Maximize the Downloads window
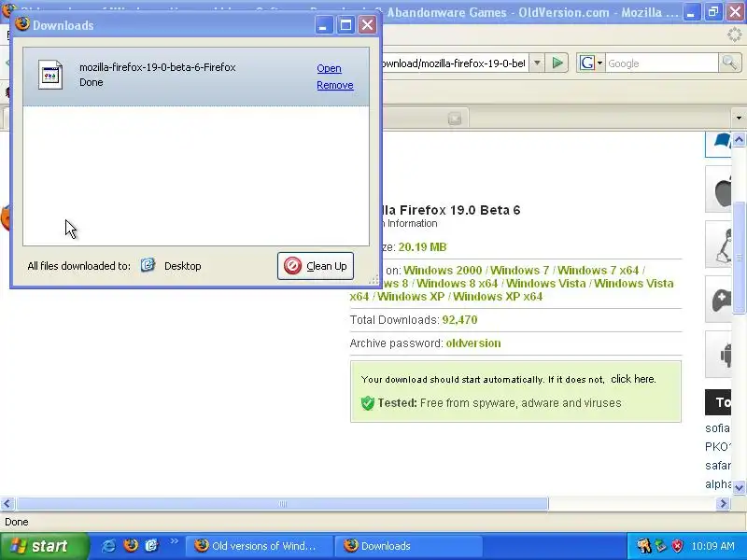This screenshot has width=747, height=560. (345, 25)
